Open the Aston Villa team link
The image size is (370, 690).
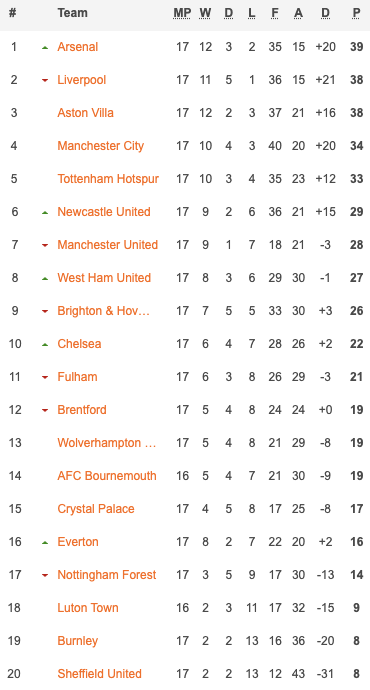[x=85, y=113]
